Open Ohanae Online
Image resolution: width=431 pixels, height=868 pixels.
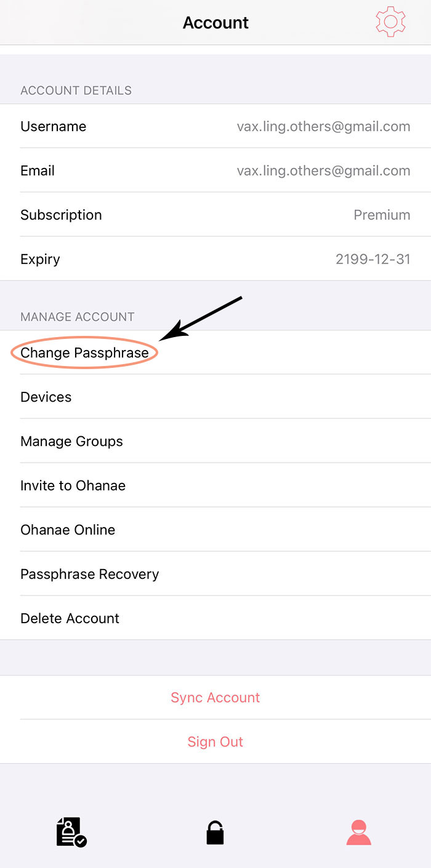[216, 530]
